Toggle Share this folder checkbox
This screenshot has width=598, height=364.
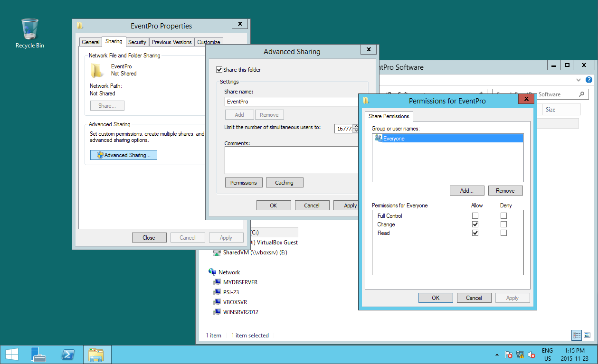[219, 70]
